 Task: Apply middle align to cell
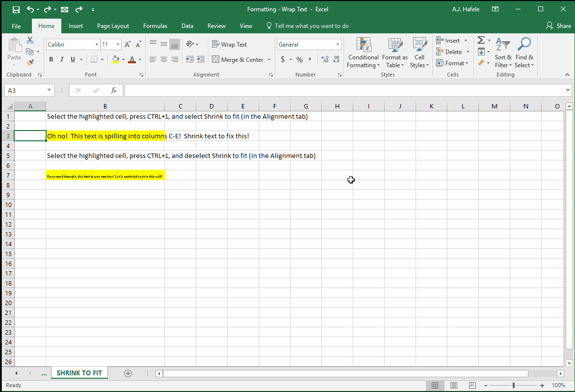tap(164, 44)
